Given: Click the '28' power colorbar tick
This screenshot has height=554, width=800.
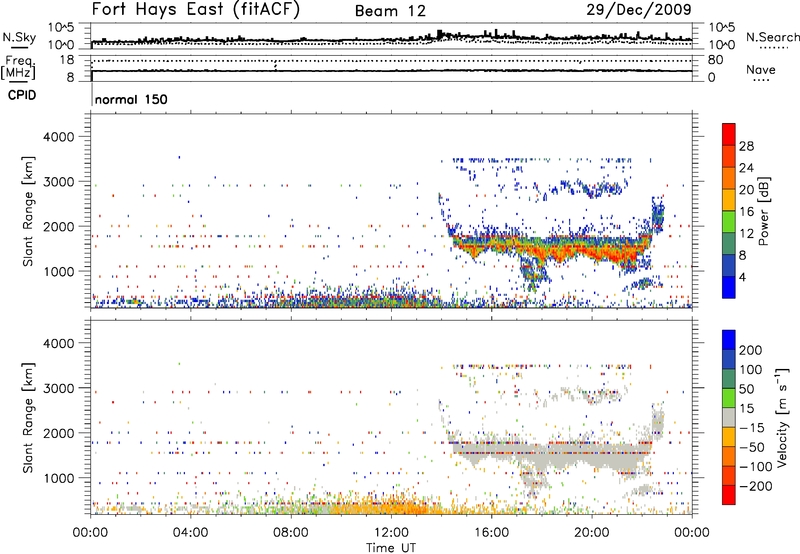Looking at the screenshot, I should pos(746,146).
